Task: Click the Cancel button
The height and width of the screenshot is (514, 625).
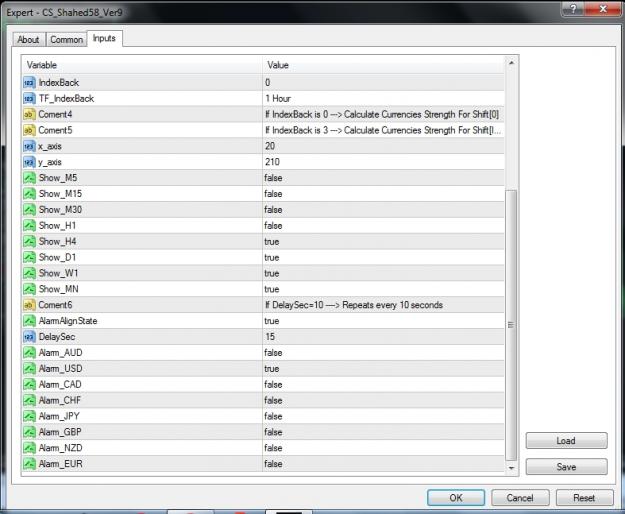Action: point(520,498)
